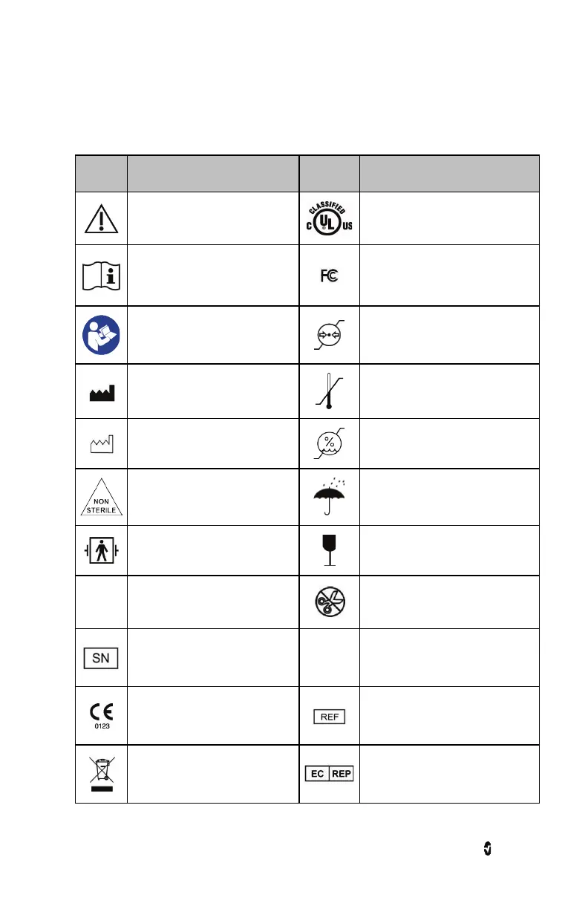Click the EC REP authorized representative symbol

(329, 773)
